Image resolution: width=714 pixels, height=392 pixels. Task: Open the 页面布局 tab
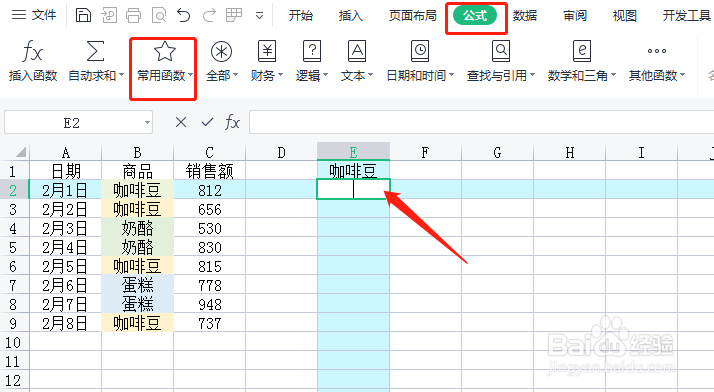tap(413, 15)
